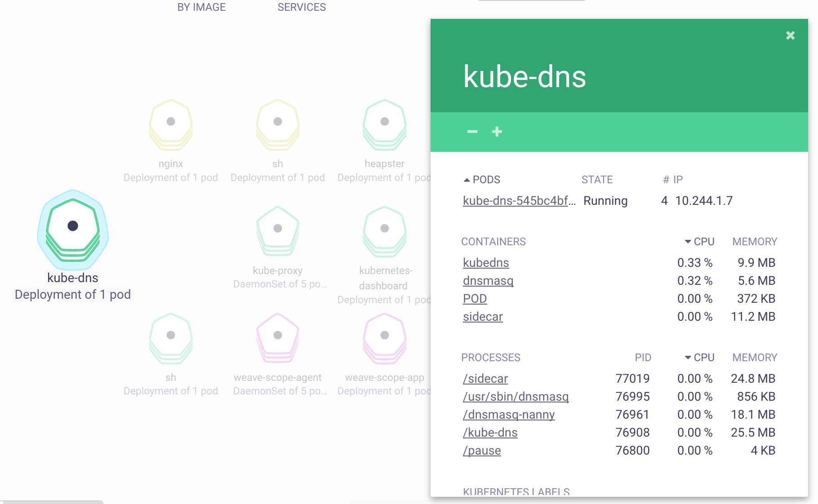Switch to SERVICES view

coord(302,7)
